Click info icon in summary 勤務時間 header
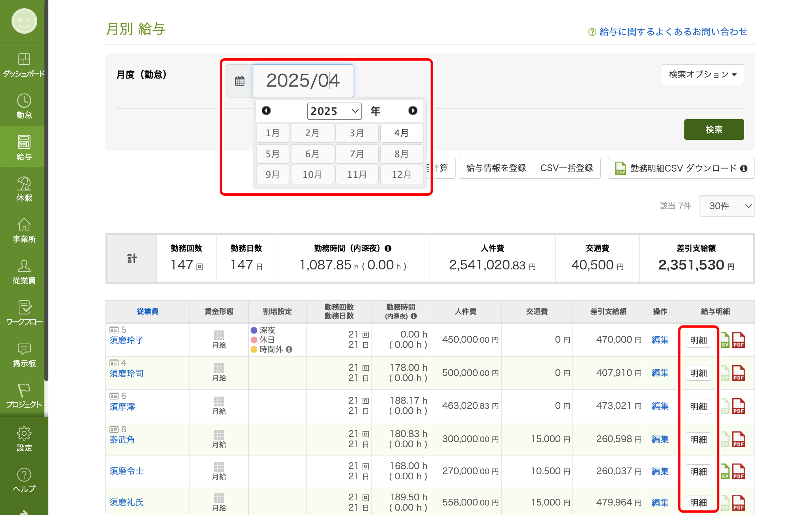The width and height of the screenshot is (812, 515). coord(388,248)
